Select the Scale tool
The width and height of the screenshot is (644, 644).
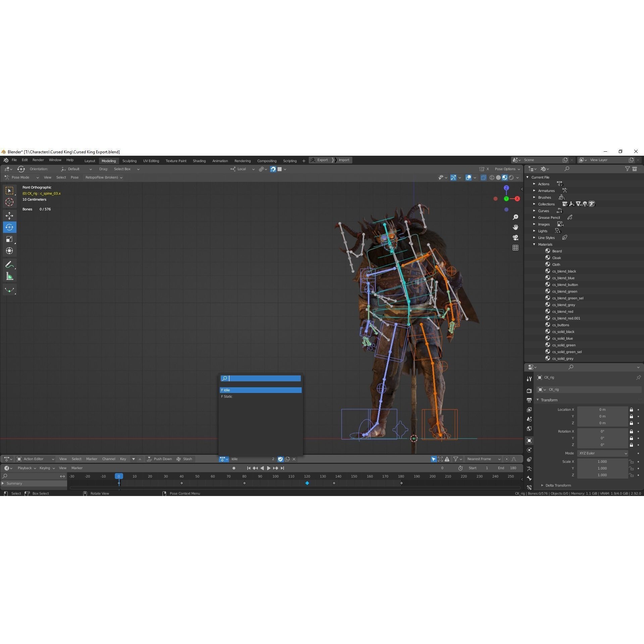(9, 239)
